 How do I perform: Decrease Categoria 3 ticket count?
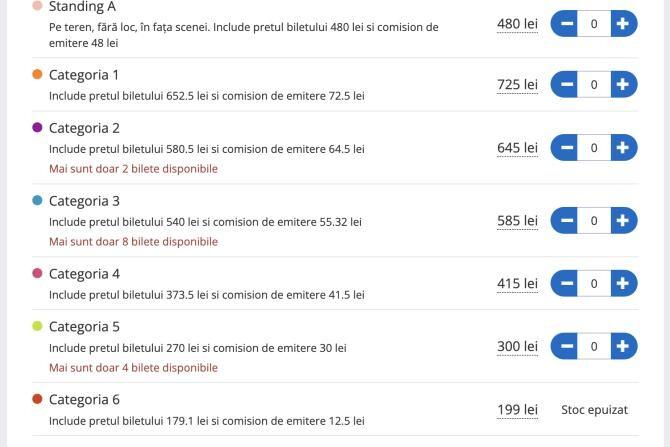tap(565, 220)
